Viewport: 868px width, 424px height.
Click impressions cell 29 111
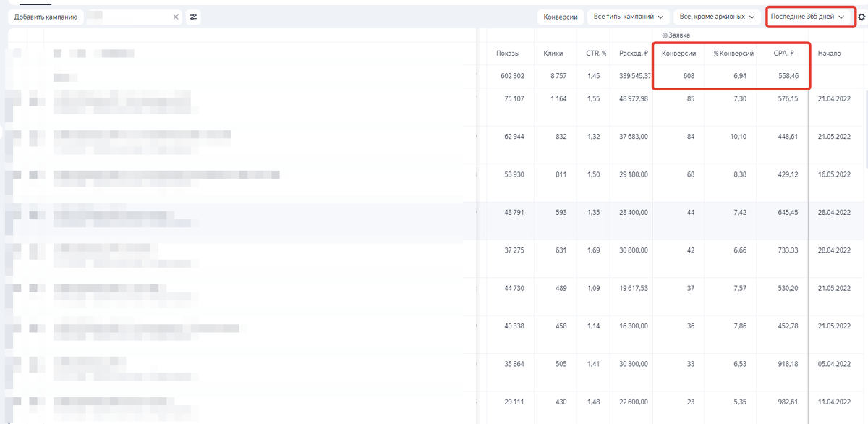[x=514, y=402]
